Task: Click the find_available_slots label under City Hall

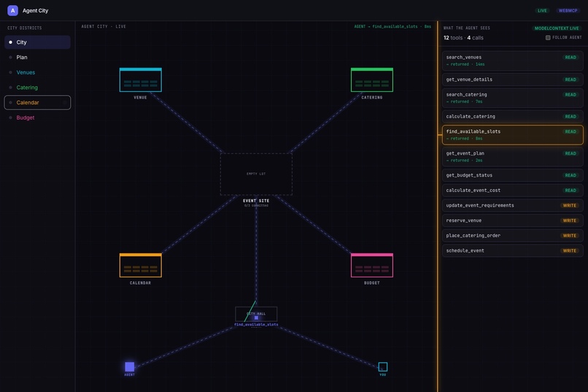Action: click(x=256, y=325)
